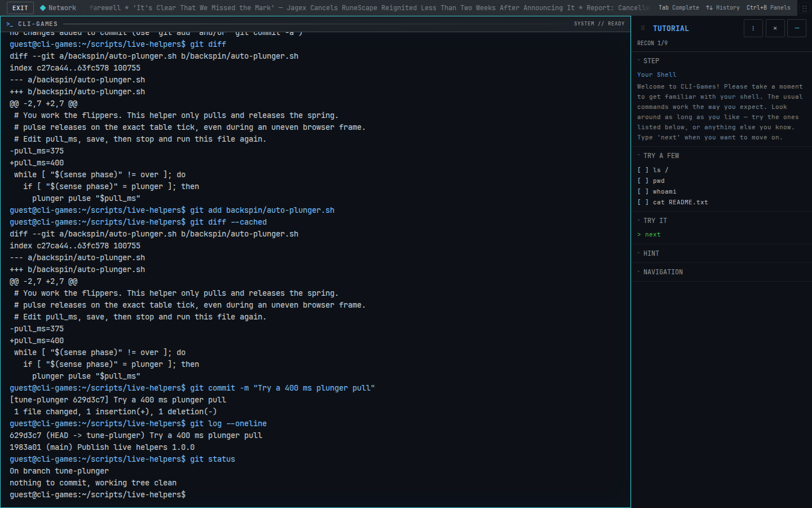Tick the 'cat README.txt' checklist box

[643, 202]
